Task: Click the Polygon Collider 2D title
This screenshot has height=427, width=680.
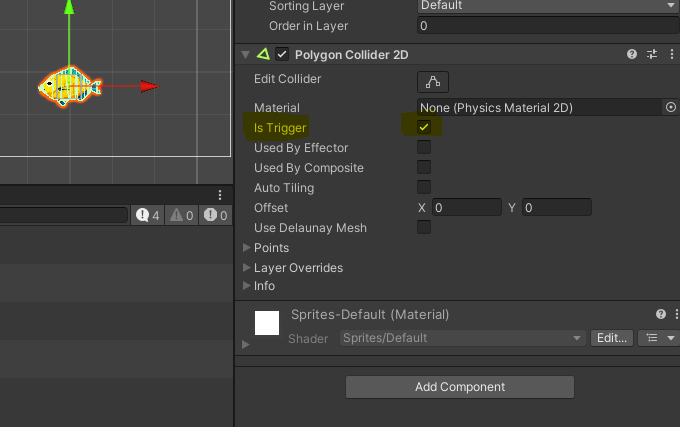Action: click(x=352, y=55)
